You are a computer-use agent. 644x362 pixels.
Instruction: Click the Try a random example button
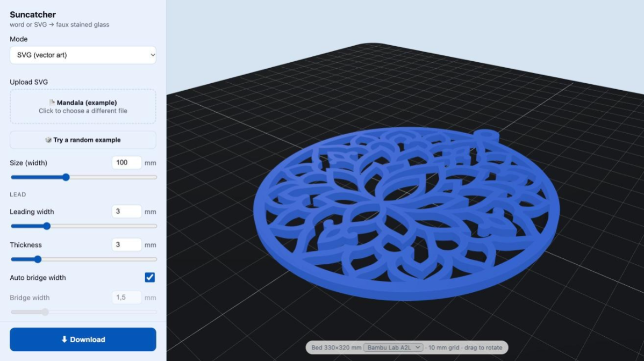coord(83,140)
